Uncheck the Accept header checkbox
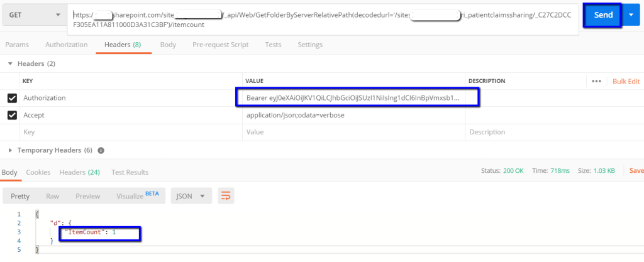The image size is (644, 262). tap(12, 115)
